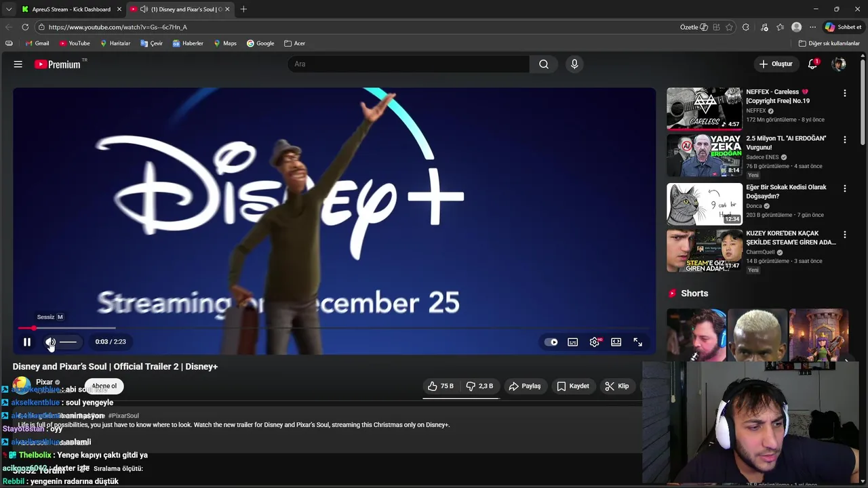This screenshot has width=868, height=488.
Task: Open the Haberler bookmark
Action: [188, 43]
